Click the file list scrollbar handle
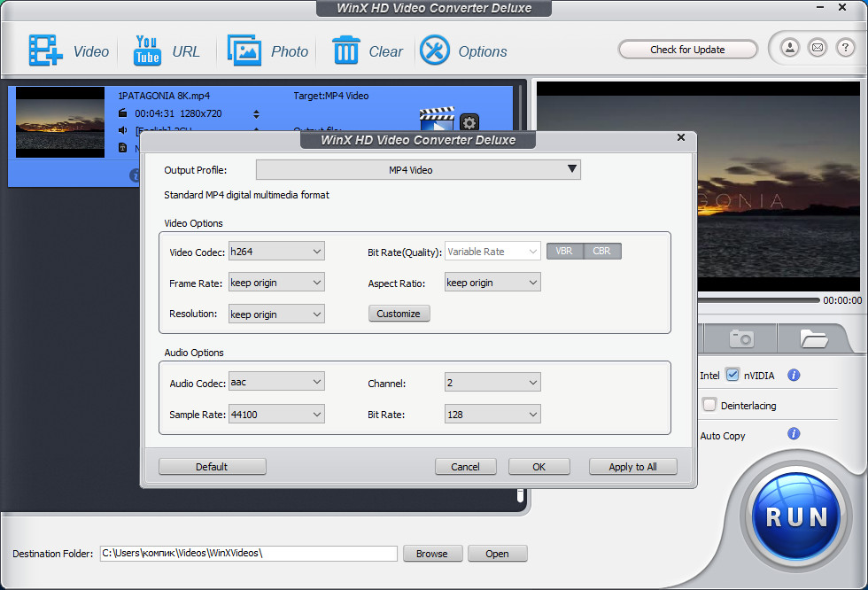This screenshot has width=868, height=590. 520,495
